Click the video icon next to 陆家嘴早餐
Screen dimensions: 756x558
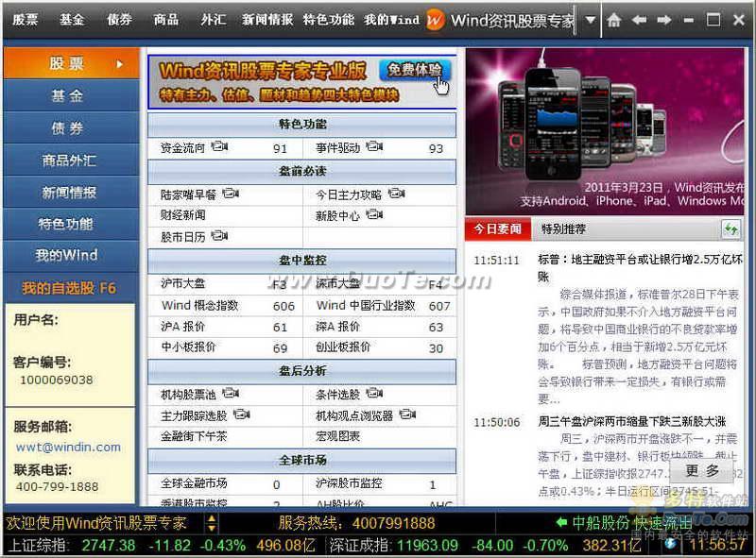[231, 194]
